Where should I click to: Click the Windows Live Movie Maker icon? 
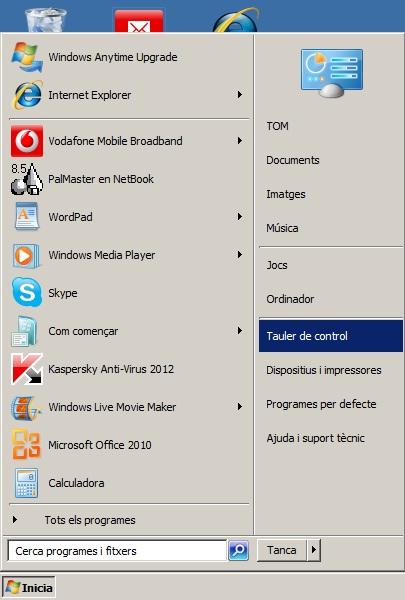(26, 407)
